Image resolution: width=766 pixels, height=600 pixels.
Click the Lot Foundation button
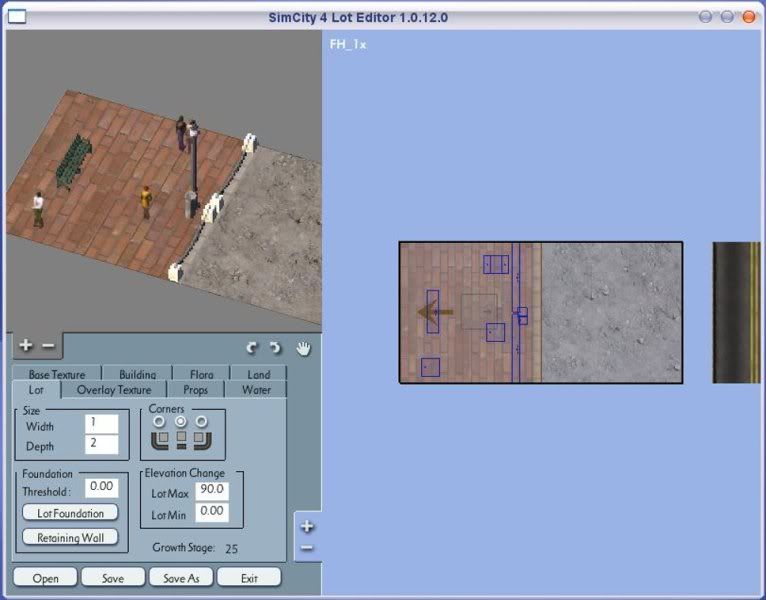pyautogui.click(x=70, y=513)
